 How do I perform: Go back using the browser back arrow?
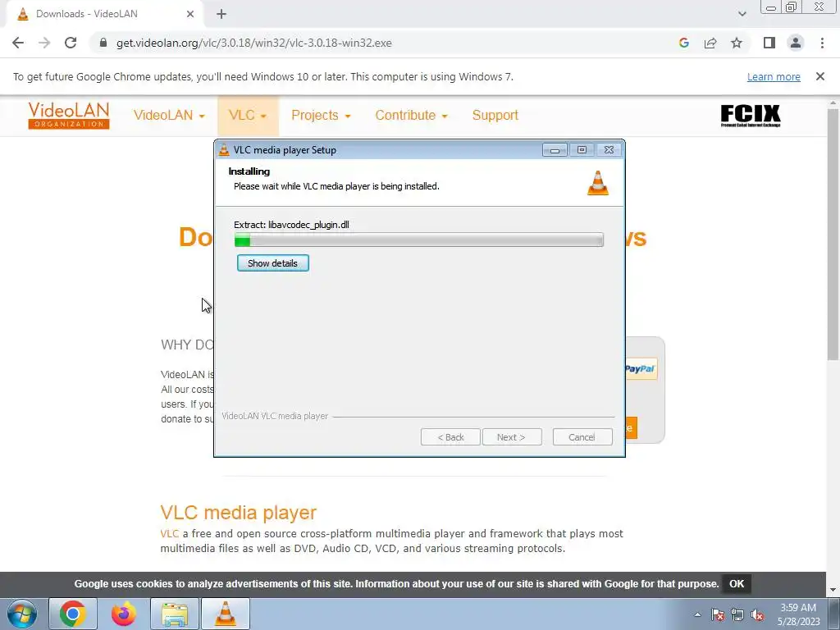pyautogui.click(x=18, y=43)
